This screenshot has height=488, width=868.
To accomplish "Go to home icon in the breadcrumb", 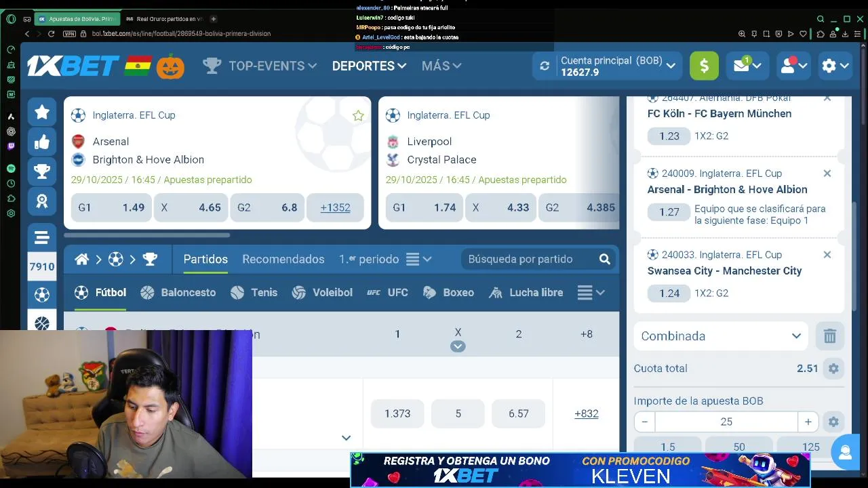I will click(82, 259).
